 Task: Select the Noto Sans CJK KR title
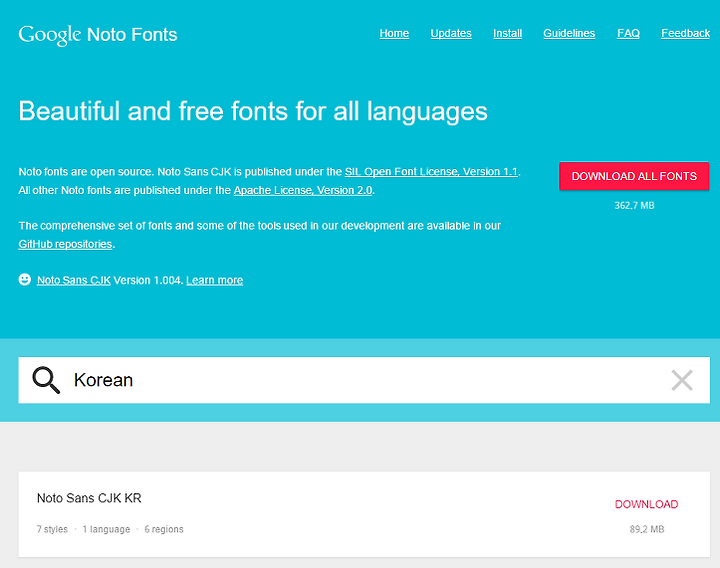click(89, 498)
